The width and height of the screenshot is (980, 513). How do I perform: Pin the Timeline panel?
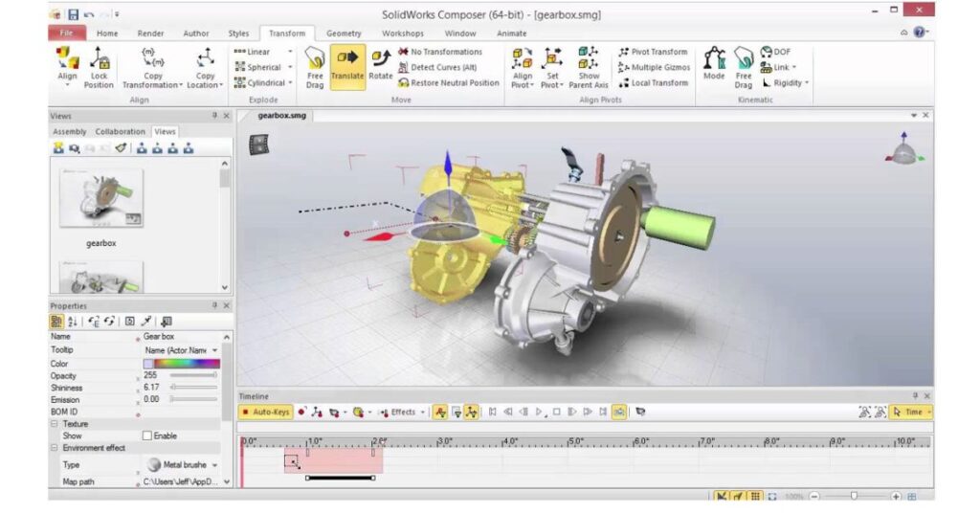coord(915,396)
